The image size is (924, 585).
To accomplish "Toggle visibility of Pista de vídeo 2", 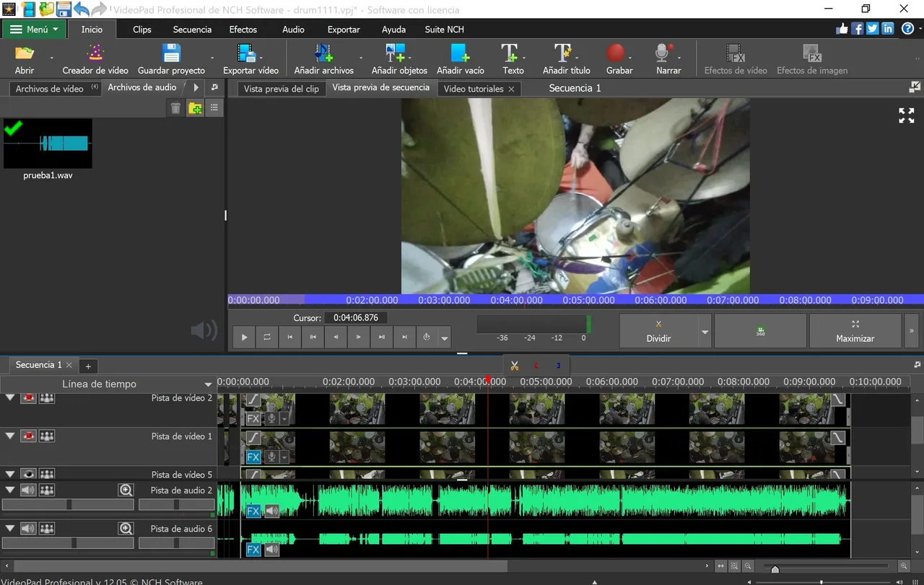I will tap(28, 397).
